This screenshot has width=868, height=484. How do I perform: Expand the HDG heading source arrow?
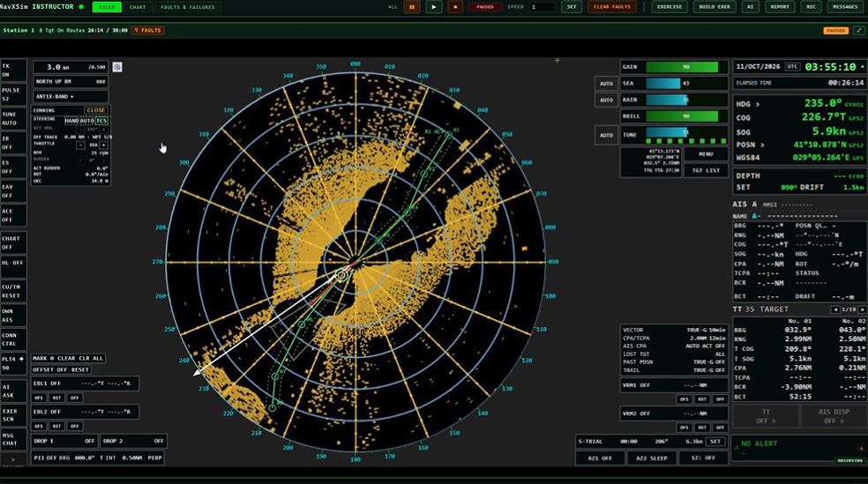(758, 104)
